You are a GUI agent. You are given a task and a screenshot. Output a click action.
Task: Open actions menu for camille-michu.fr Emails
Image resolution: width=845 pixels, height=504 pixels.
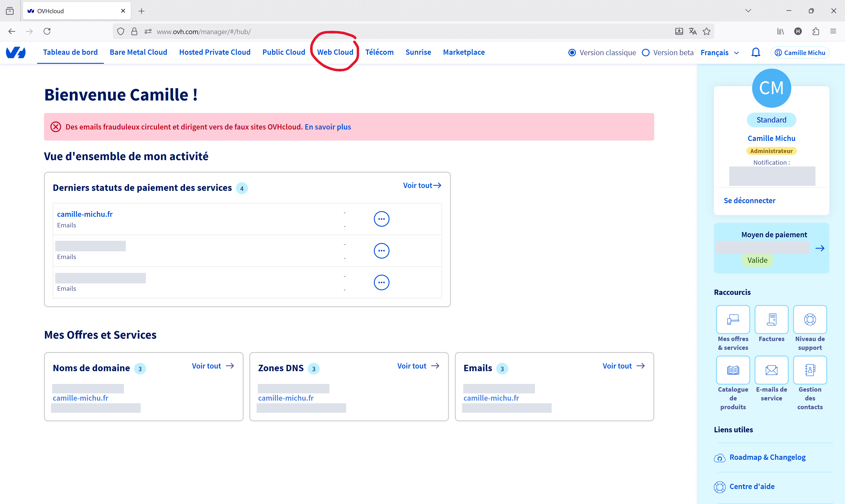coord(381,219)
